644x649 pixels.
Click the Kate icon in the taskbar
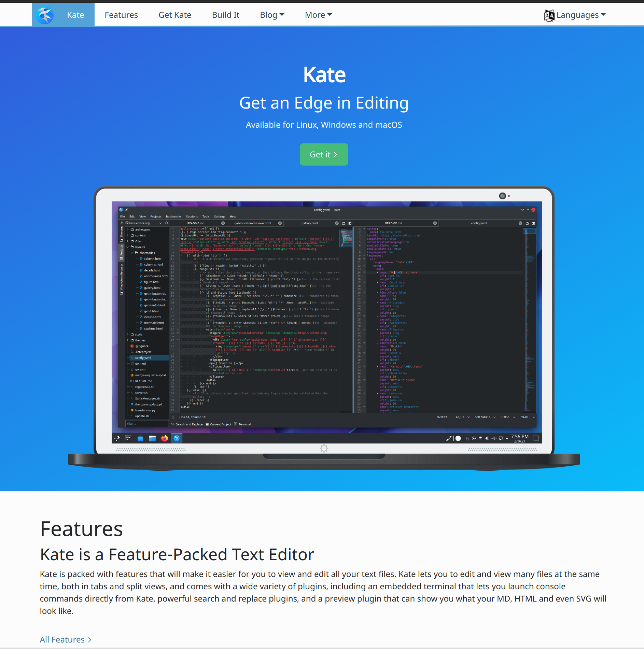coord(177,438)
